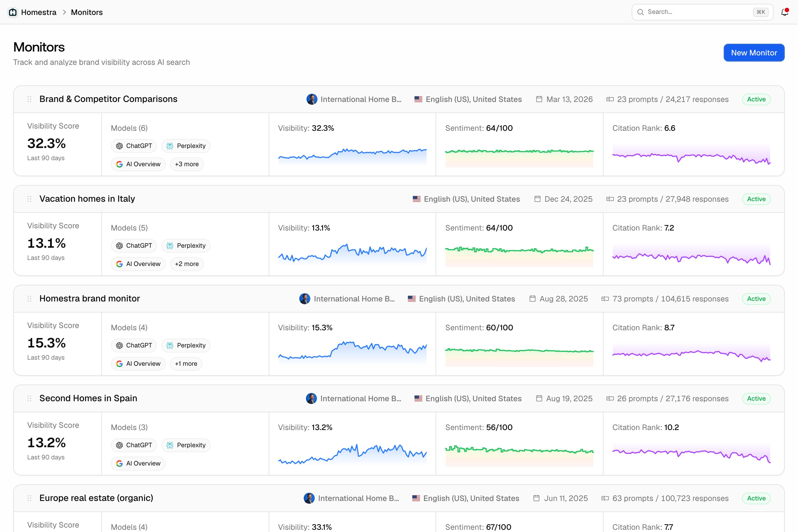This screenshot has height=532, width=798.
Task: Click Active badge of Europe real estate (organic)
Action: 756,498
